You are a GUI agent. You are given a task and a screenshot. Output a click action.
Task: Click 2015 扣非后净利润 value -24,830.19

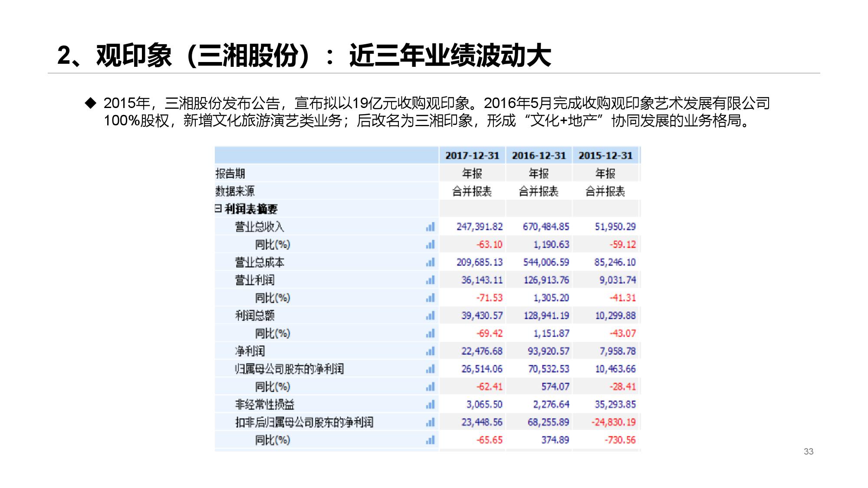(x=613, y=422)
